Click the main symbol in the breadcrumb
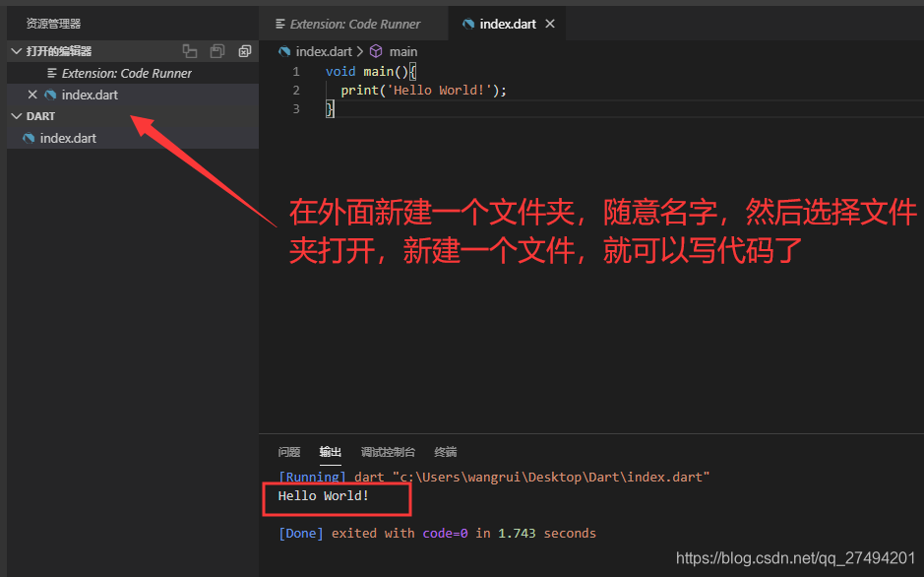The image size is (924, 577). 403,52
